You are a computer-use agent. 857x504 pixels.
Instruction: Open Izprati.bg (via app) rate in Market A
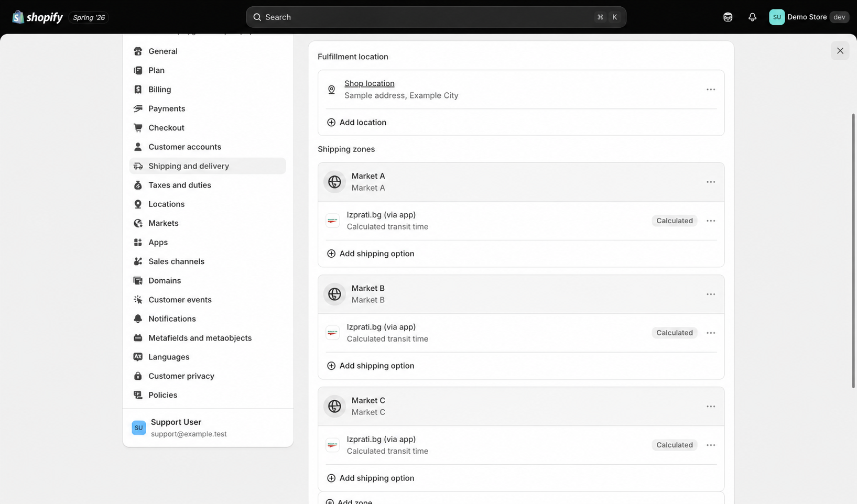click(381, 215)
